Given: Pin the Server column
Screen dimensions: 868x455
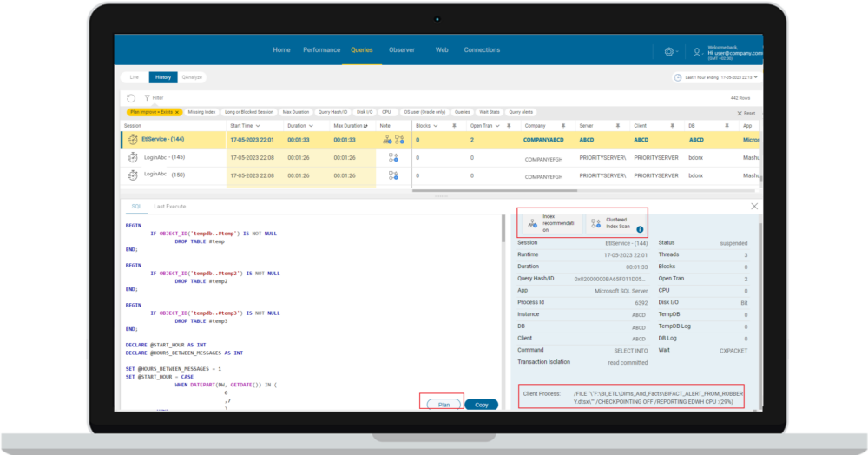Looking at the screenshot, I should pos(618,126).
